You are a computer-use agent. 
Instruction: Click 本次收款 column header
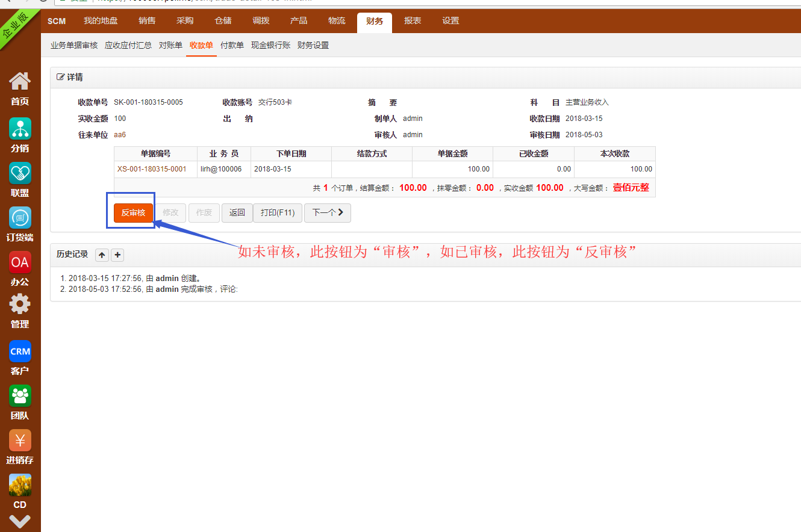tap(615, 154)
